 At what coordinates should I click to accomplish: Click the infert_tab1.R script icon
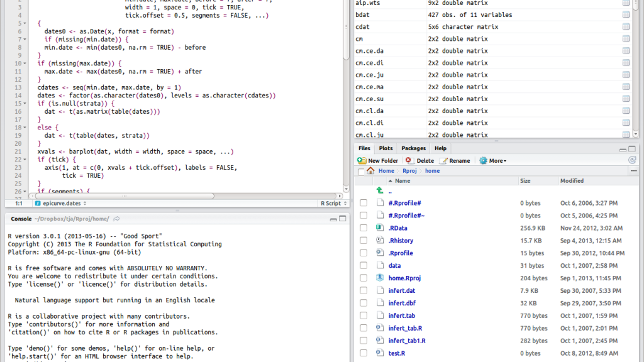point(380,340)
